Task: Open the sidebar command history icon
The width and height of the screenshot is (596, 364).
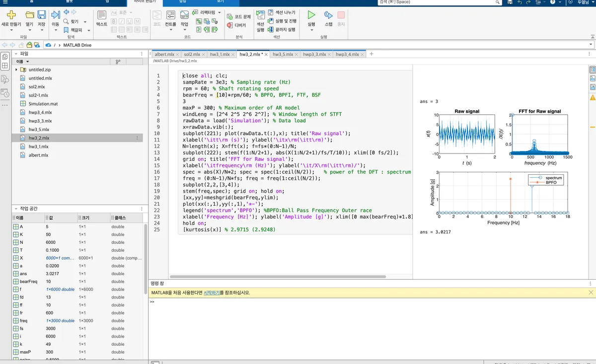Action: [5, 92]
